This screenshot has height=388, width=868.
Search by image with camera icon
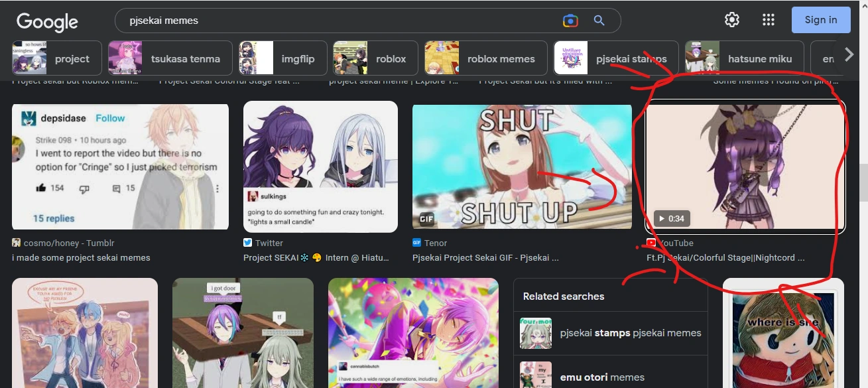point(570,21)
